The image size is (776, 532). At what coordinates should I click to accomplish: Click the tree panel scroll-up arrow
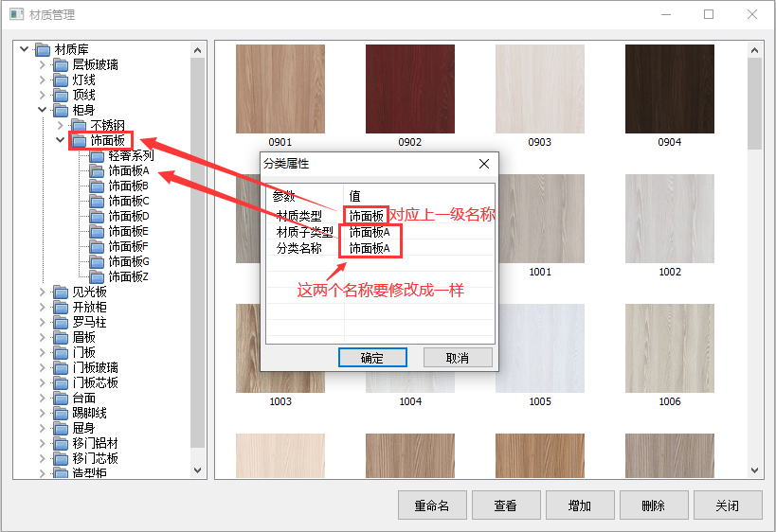click(x=197, y=50)
